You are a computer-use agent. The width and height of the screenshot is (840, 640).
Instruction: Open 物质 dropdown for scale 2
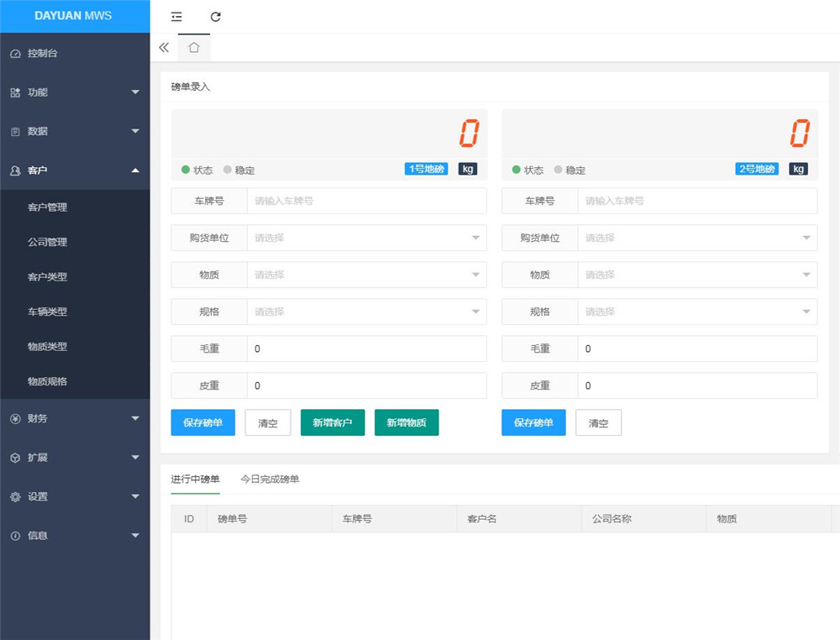(697, 275)
